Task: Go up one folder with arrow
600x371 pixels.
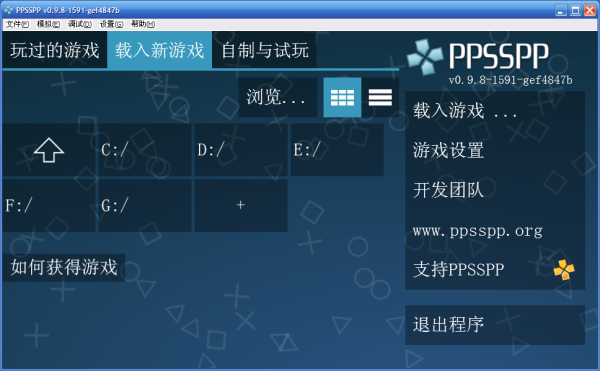Action: (x=49, y=150)
